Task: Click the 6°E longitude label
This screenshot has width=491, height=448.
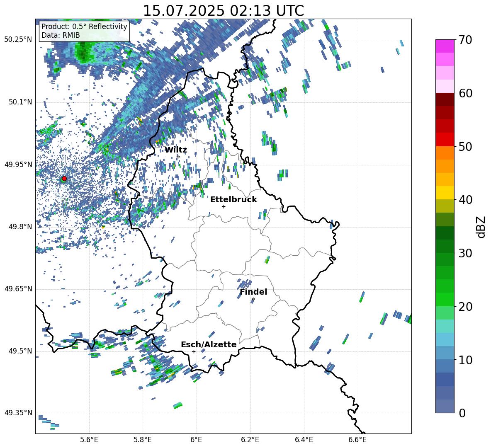Action: (x=196, y=440)
